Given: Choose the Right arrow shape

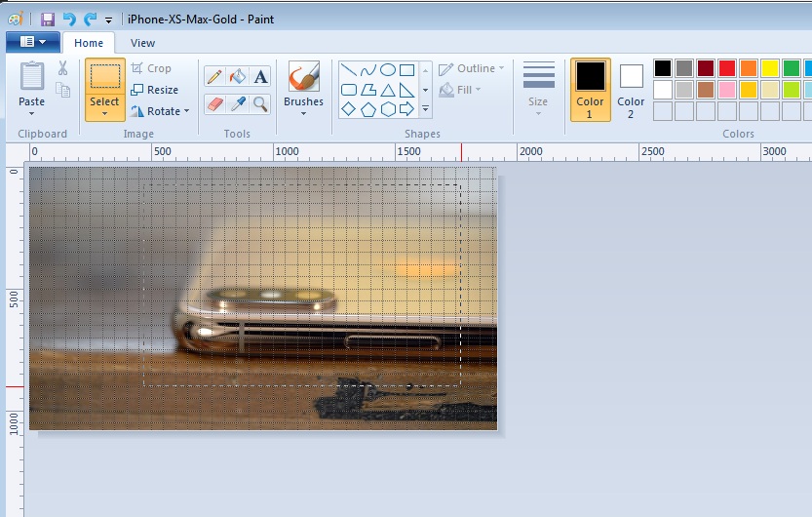Looking at the screenshot, I should coord(407,109).
